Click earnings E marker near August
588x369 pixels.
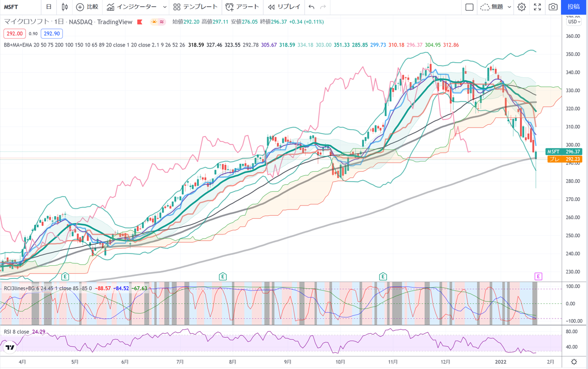click(222, 277)
